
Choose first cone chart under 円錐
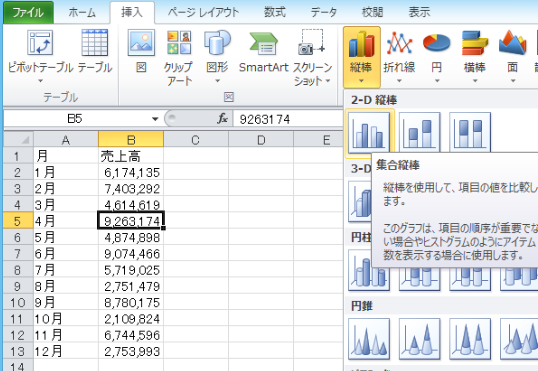(369, 339)
